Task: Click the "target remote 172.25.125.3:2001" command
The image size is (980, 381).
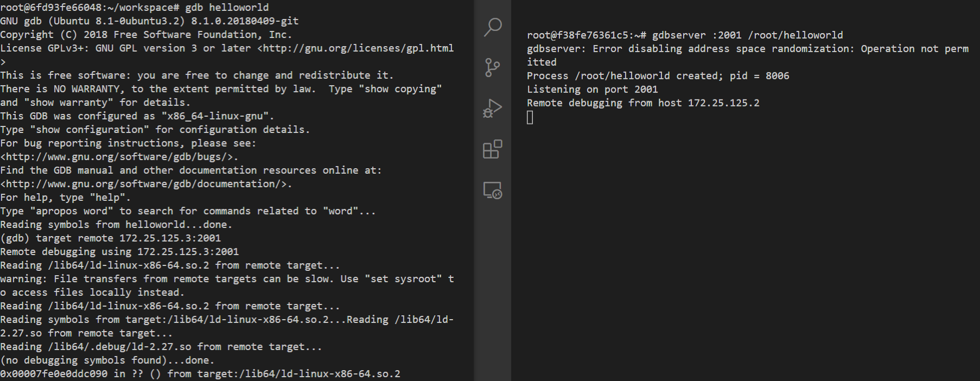Action: 128,238
